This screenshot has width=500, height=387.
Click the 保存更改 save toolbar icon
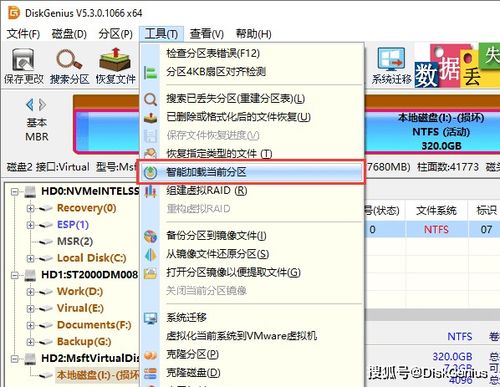coord(23,66)
